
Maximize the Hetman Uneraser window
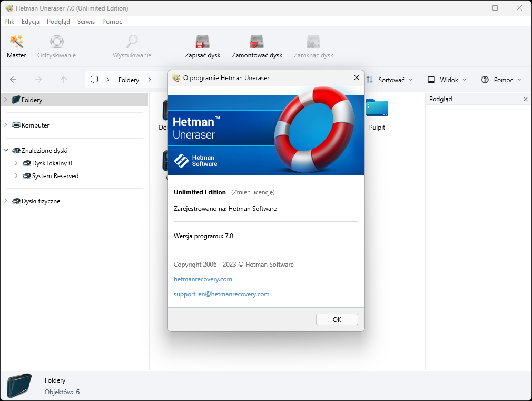tap(495, 8)
